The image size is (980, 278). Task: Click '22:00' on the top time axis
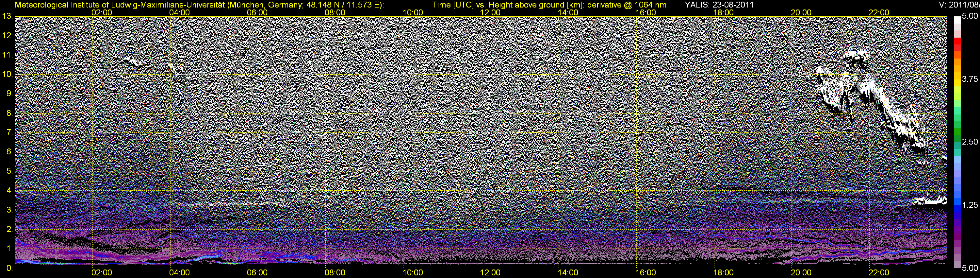point(879,12)
